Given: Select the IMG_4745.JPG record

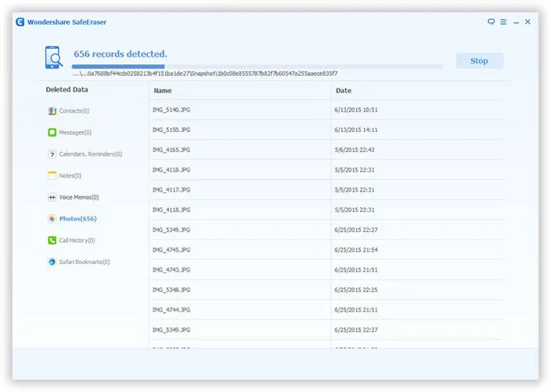Looking at the screenshot, I should pos(240,249).
